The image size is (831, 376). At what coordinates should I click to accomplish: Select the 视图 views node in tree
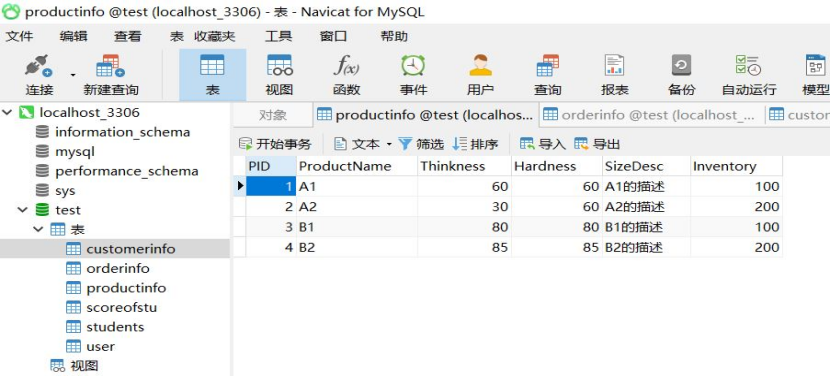tap(84, 366)
